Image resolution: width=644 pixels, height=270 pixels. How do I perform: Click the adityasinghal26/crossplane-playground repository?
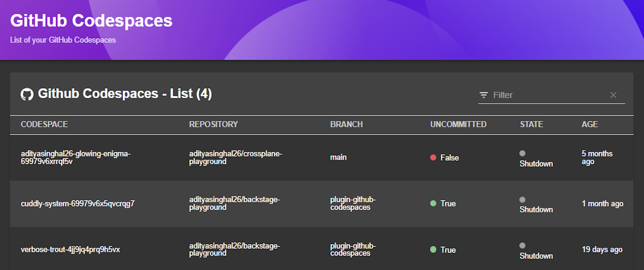(x=235, y=157)
